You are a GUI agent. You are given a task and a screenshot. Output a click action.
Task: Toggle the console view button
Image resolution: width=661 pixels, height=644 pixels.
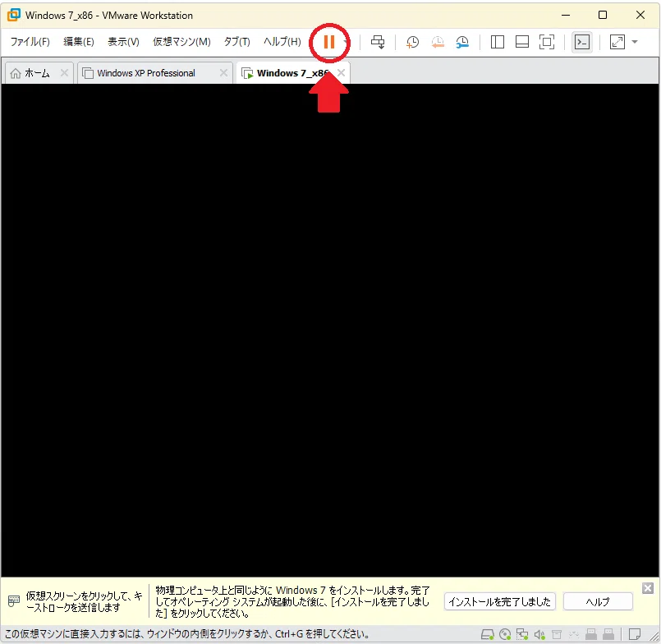(x=582, y=42)
